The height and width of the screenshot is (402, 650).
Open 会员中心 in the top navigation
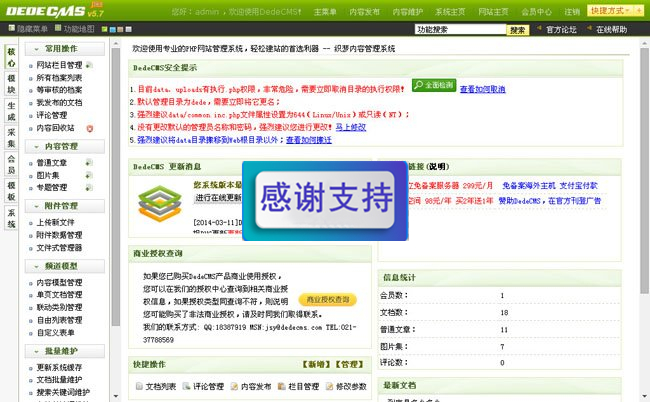(536, 12)
